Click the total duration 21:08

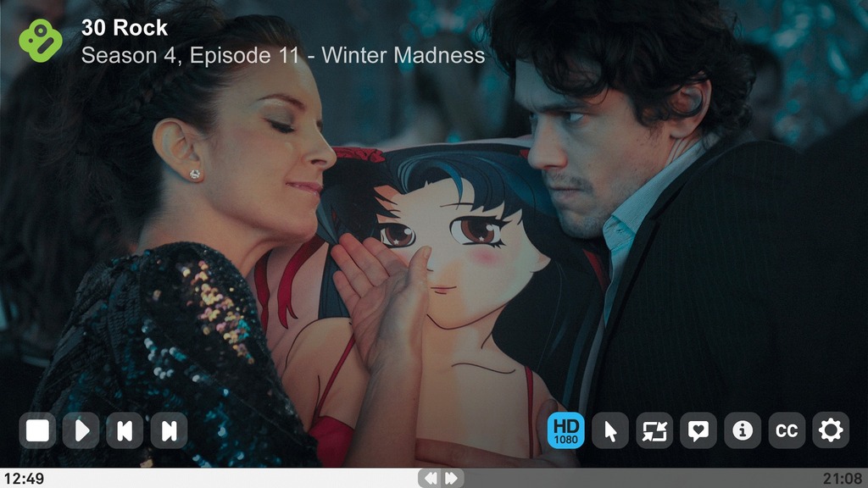(842, 479)
